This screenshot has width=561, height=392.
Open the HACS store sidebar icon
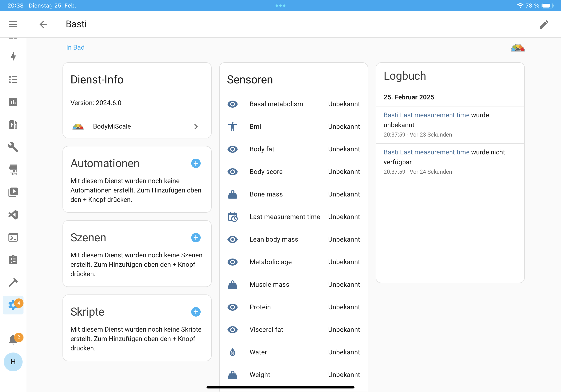pos(13,170)
